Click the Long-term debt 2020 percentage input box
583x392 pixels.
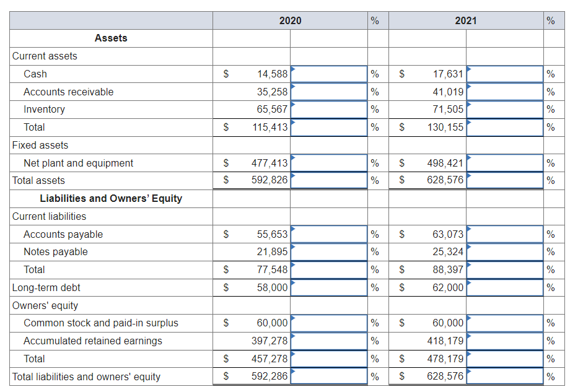click(328, 287)
